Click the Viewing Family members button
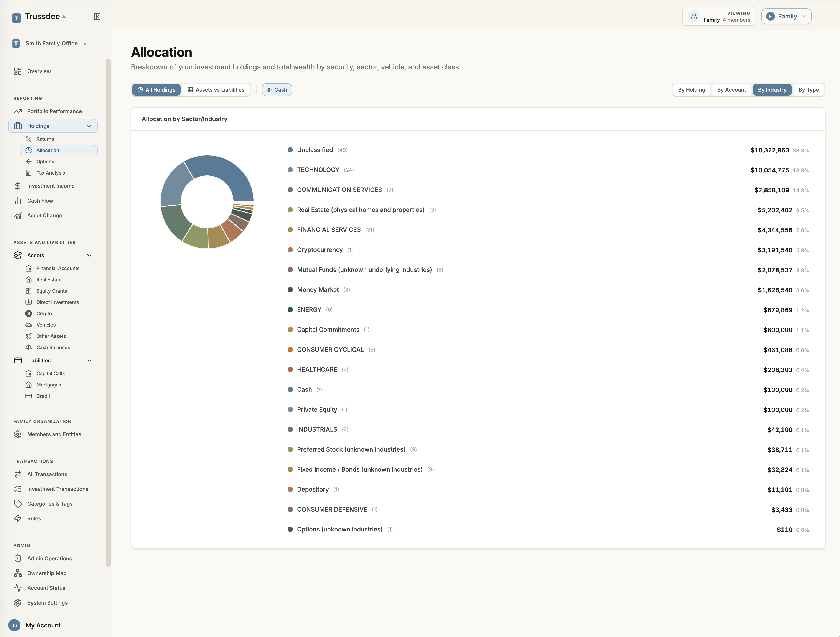Image resolution: width=840 pixels, height=637 pixels. 719,16
